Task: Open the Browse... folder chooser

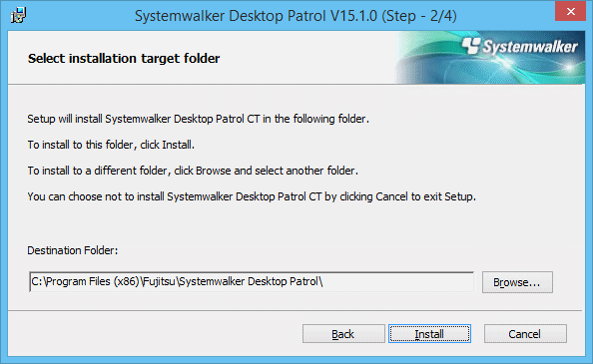Action: [x=517, y=282]
